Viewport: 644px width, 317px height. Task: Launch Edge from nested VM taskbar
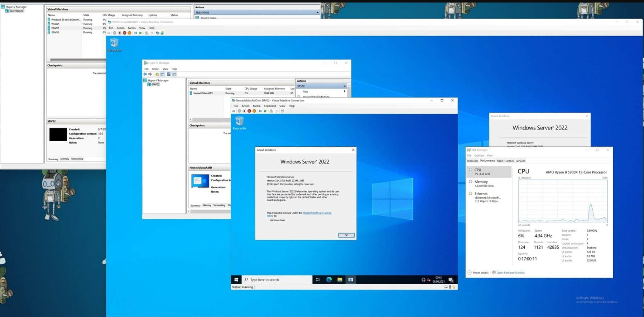329,280
